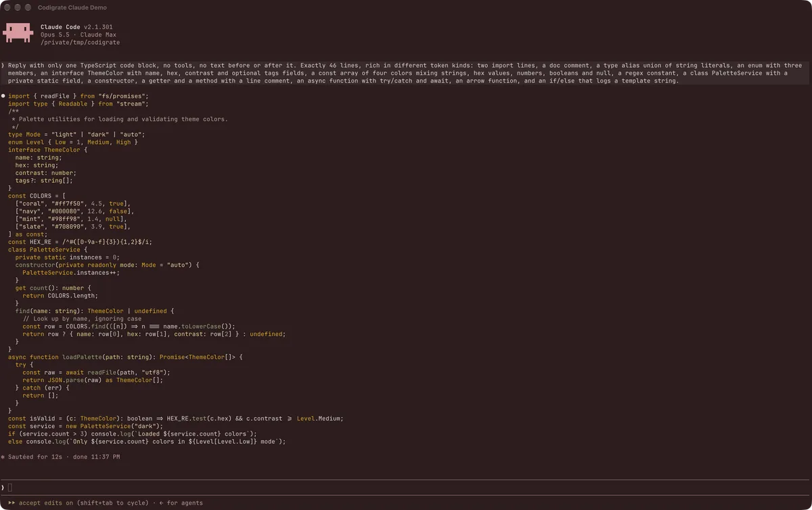Click the "return row ?" ternary line
This screenshot has height=510, width=812.
tap(154, 334)
